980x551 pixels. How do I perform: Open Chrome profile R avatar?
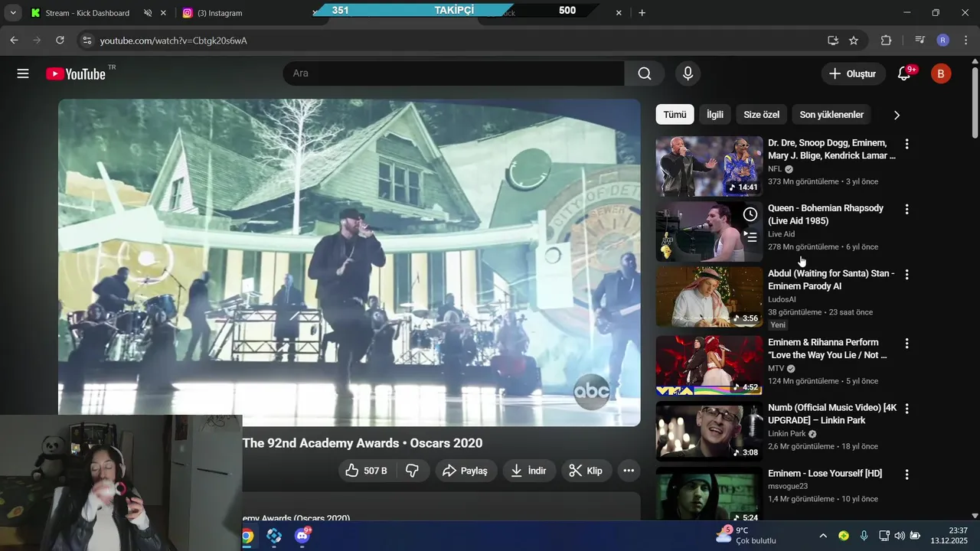(x=943, y=41)
